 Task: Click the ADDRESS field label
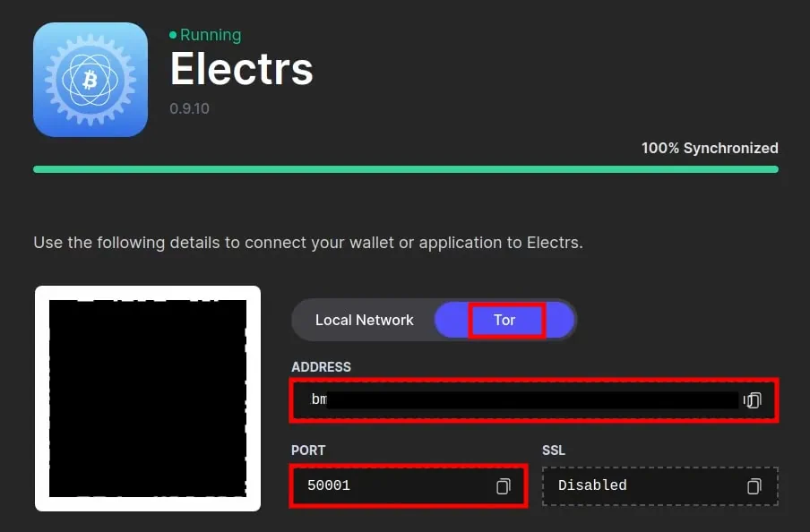[321, 366]
